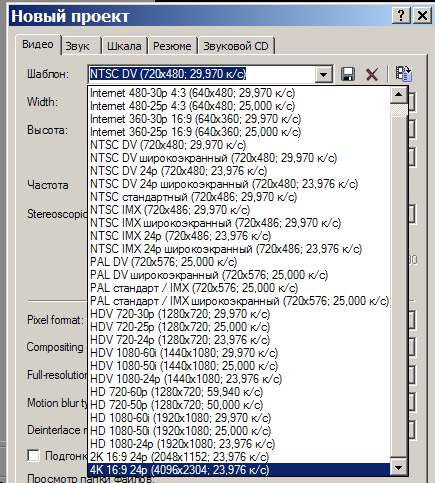Delete the template with the red X icon
The height and width of the screenshot is (483, 435).
(372, 74)
